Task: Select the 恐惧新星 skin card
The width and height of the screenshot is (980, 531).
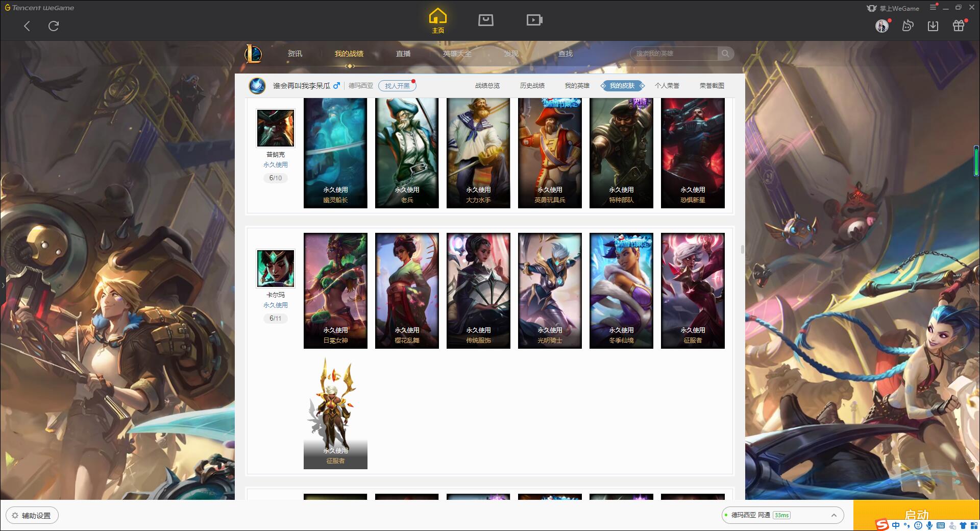Action: tap(693, 153)
